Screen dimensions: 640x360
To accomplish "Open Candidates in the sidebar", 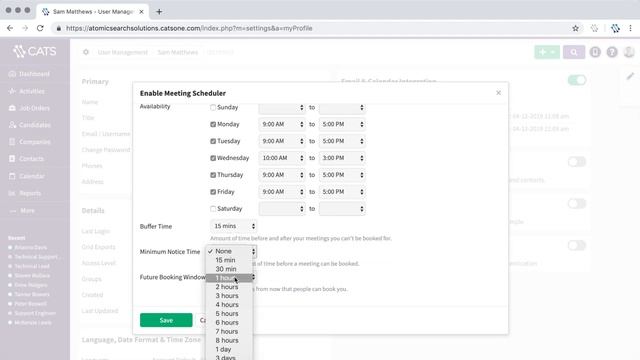I will coord(29,125).
